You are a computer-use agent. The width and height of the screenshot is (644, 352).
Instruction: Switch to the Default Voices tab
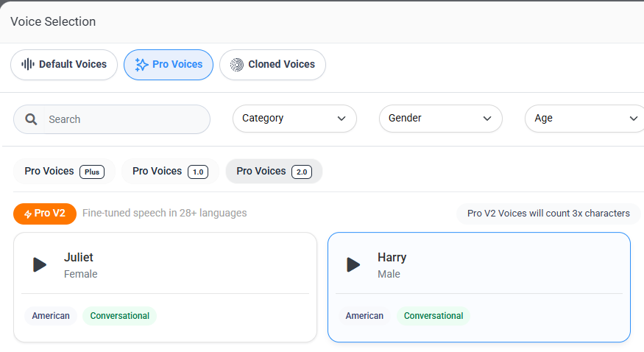(x=64, y=65)
